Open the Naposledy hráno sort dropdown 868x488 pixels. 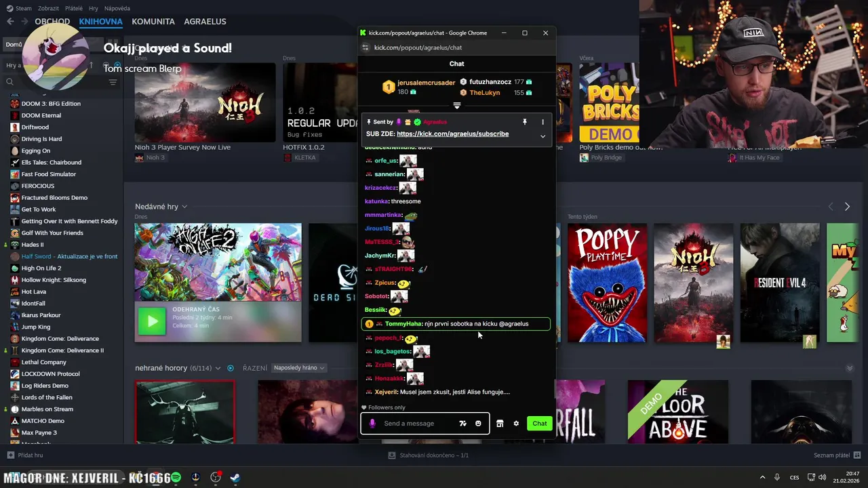299,368
